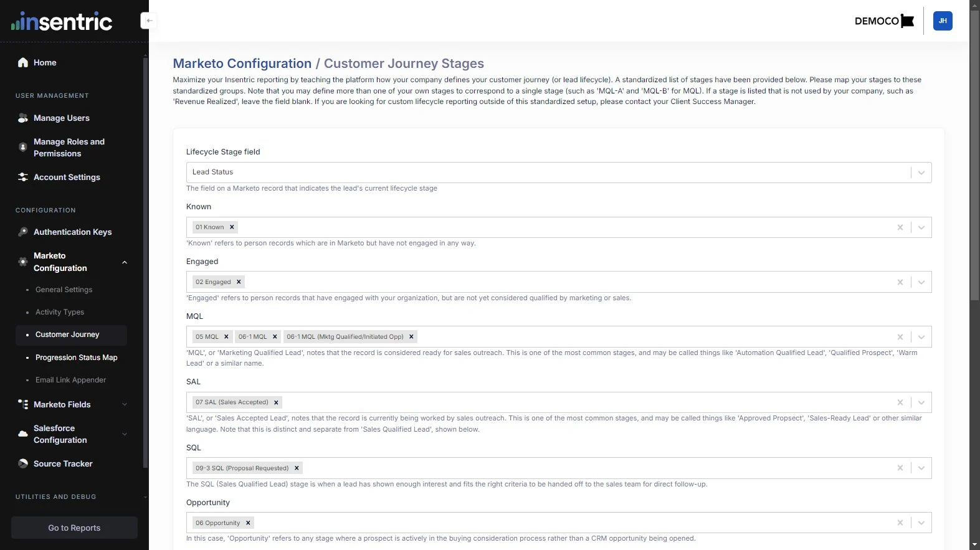Click the Marketo Fields icon
Image resolution: width=980 pixels, height=550 pixels.
(x=23, y=404)
